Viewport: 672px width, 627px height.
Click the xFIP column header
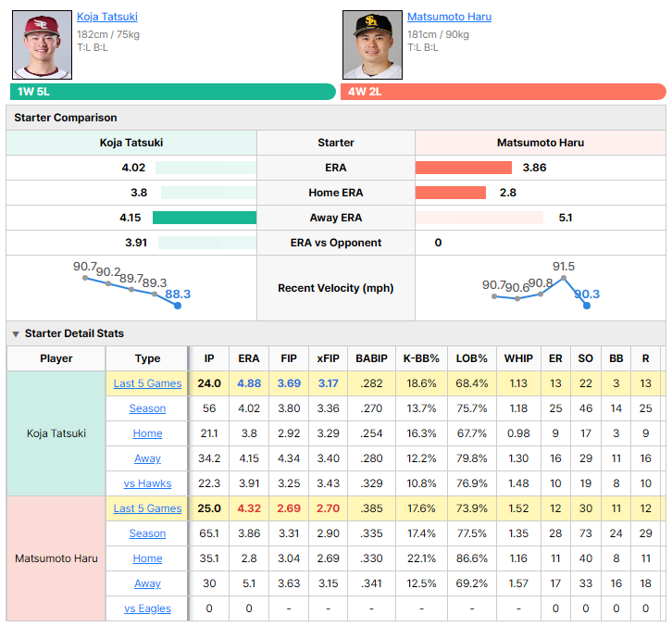point(329,358)
